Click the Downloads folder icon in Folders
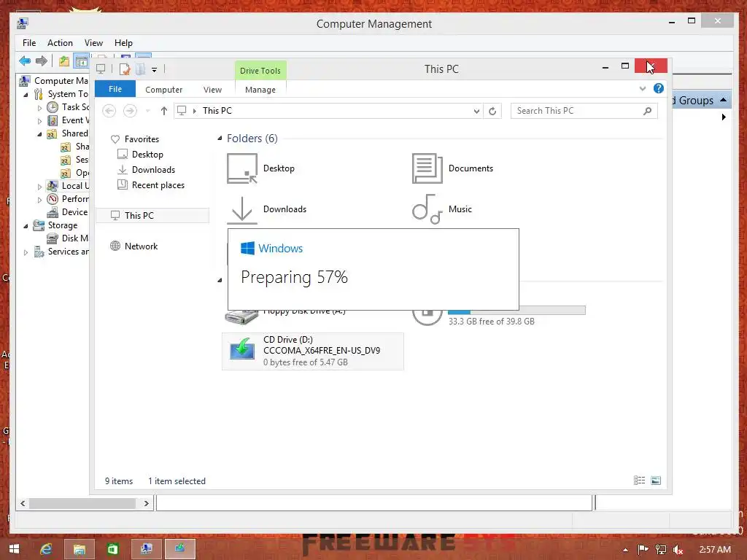The image size is (747, 560). (242, 209)
